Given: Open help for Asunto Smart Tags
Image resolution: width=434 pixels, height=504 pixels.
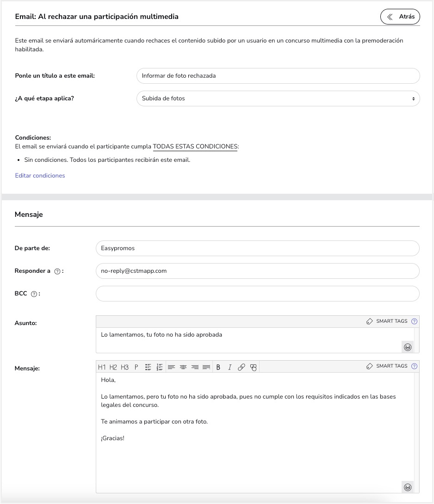Looking at the screenshot, I should (415, 321).
